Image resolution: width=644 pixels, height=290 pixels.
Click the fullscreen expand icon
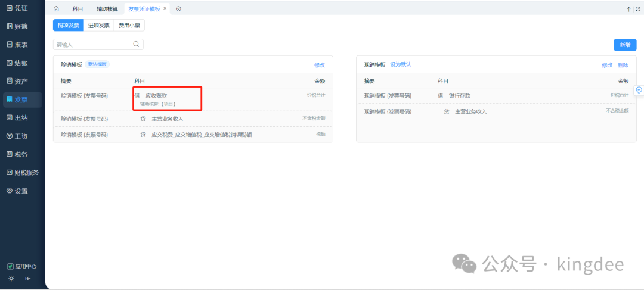coord(637,9)
